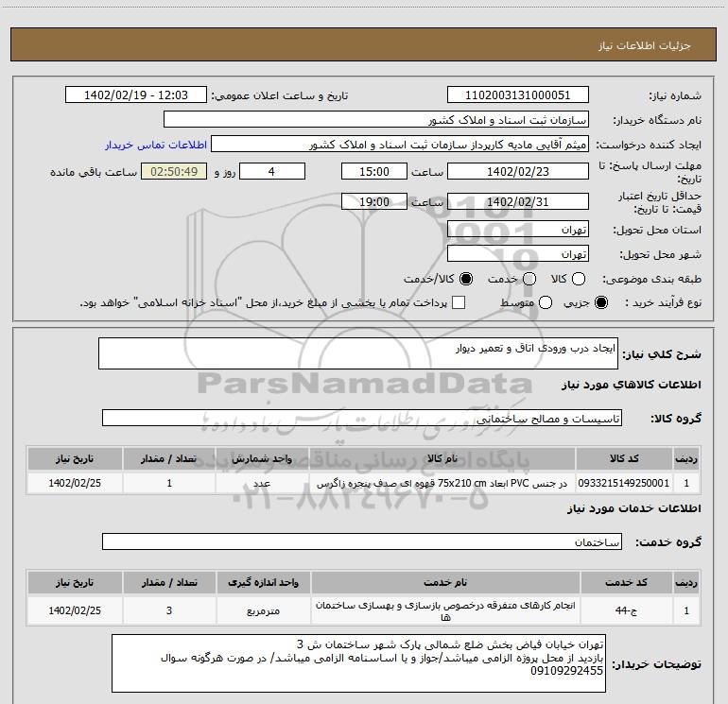Click the page header جزئیات اطلاعات نیاز

click(645, 45)
